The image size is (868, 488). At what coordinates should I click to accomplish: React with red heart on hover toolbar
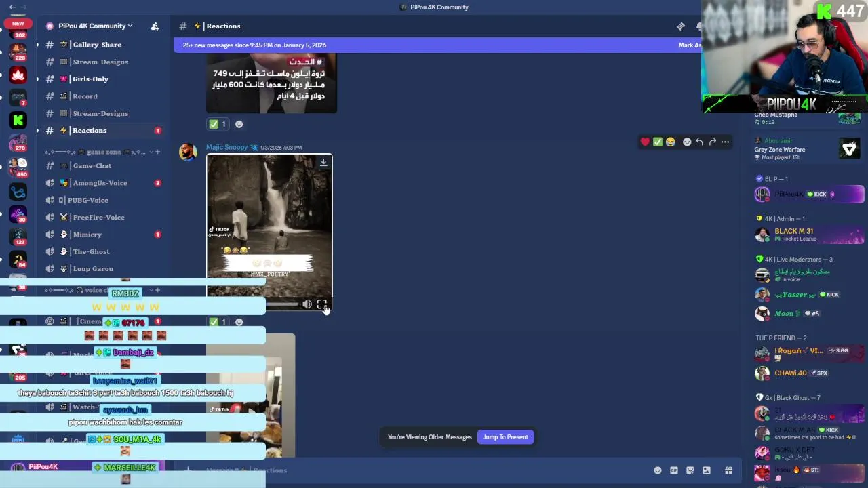(645, 142)
